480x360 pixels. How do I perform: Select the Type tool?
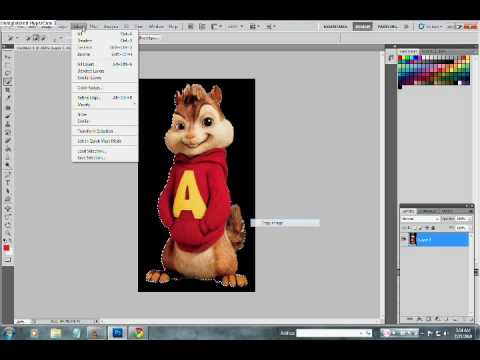(8, 183)
